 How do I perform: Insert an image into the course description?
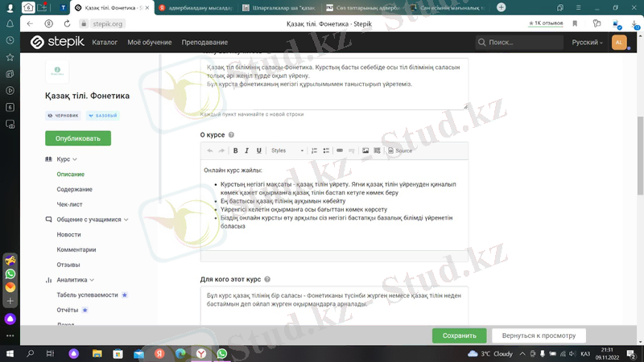pyautogui.click(x=365, y=150)
